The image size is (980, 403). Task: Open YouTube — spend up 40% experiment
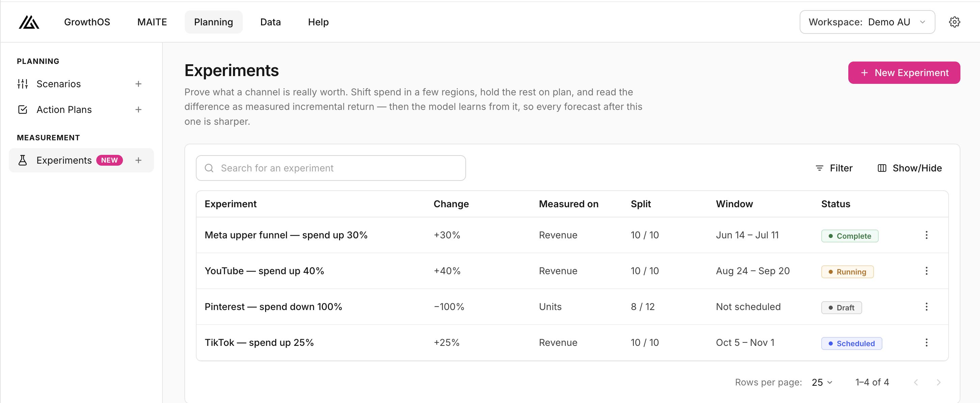tap(264, 271)
